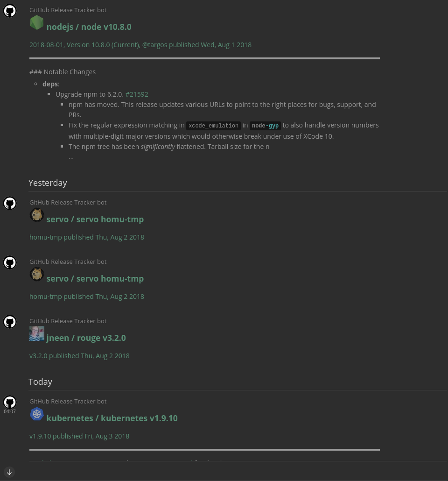448x481 pixels.
Task: Open first servo / servo homu-tmp link
Action: 95,219
